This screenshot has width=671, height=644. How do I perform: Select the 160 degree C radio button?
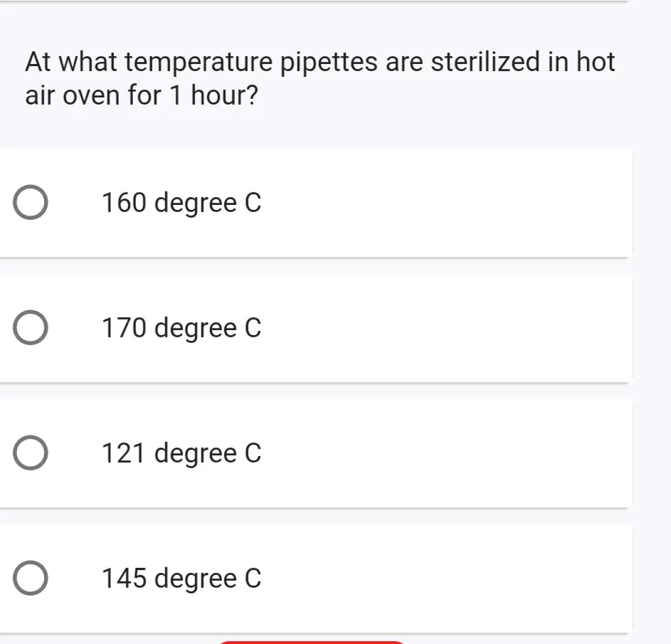(x=31, y=202)
